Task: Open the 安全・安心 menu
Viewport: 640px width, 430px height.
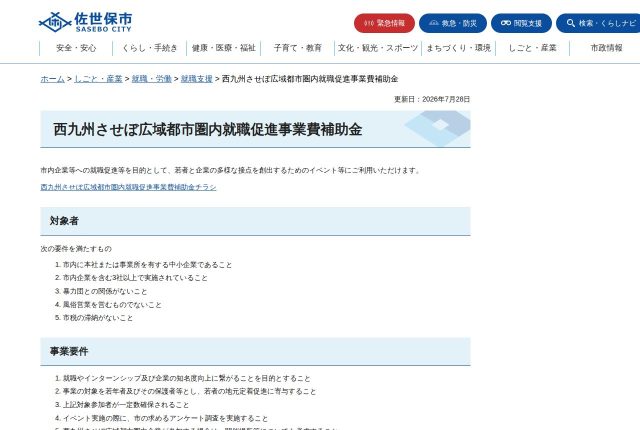Action: [x=76, y=48]
